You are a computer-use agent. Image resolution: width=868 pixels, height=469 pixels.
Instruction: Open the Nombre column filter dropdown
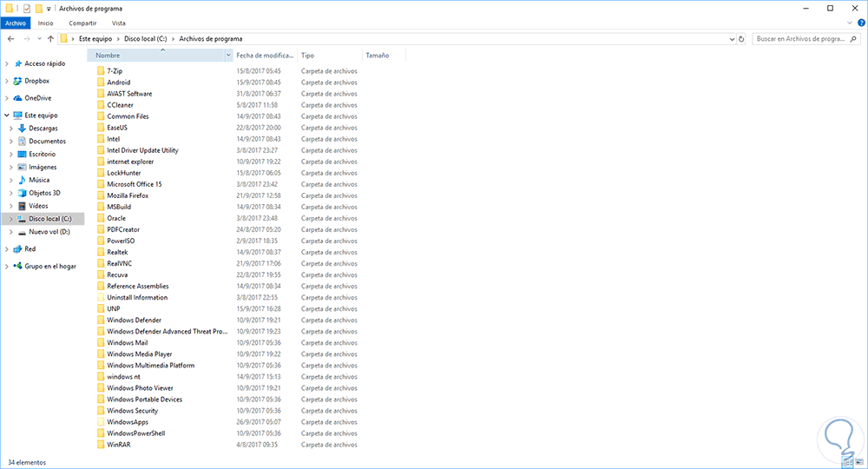(228, 56)
